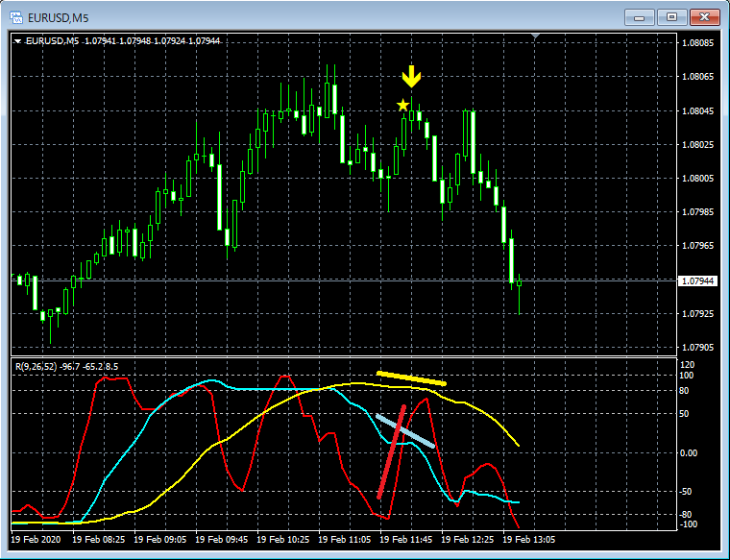Click time axis label 19 Feb 11:05

pyautogui.click(x=344, y=540)
